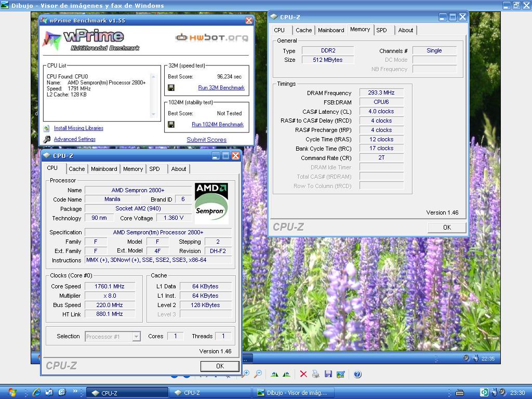The width and height of the screenshot is (532, 399).
Task: Click the FSB:DRAM value CPU/6
Action: (381, 102)
